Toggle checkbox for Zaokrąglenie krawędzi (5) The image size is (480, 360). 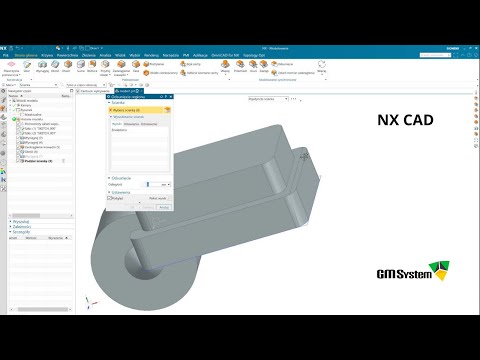coord(19,147)
